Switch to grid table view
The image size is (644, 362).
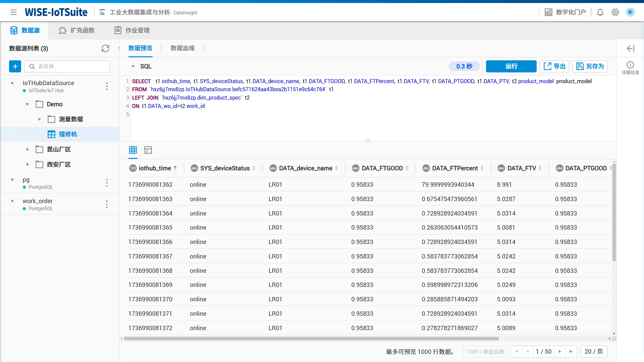click(133, 150)
